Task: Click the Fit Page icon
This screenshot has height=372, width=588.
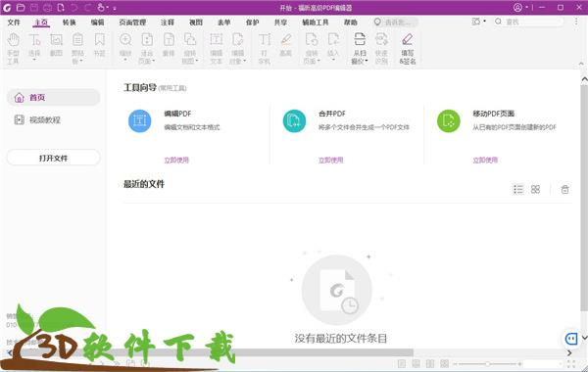Action: tap(147, 39)
